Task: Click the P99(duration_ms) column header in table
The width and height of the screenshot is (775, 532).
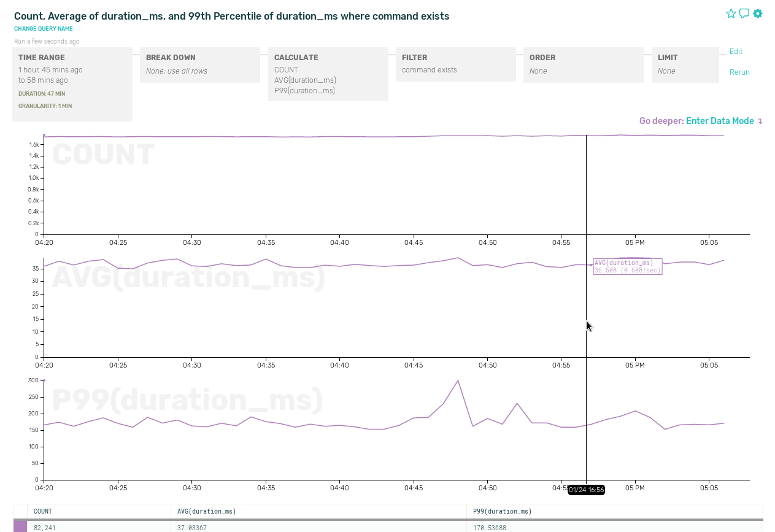Action: (x=502, y=511)
